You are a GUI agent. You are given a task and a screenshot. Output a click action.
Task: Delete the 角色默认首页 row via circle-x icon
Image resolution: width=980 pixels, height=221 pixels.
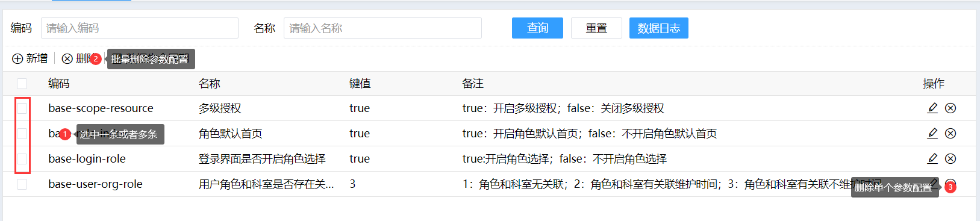(950, 134)
